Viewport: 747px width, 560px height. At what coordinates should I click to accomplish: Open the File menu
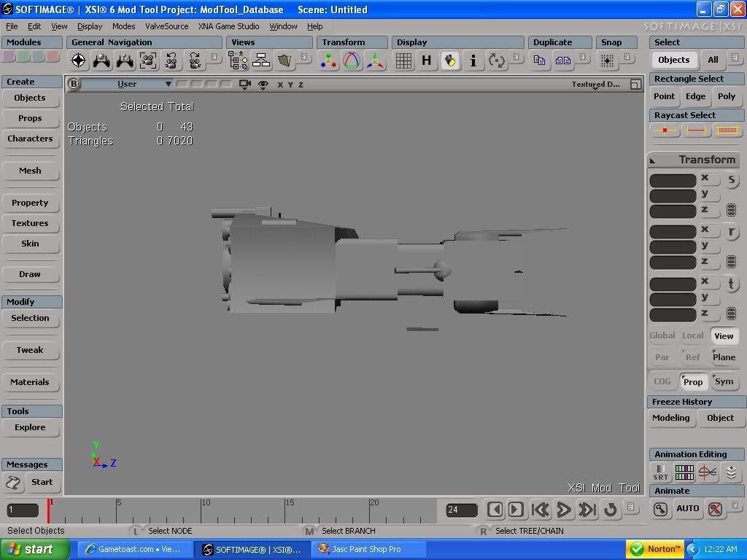click(12, 26)
